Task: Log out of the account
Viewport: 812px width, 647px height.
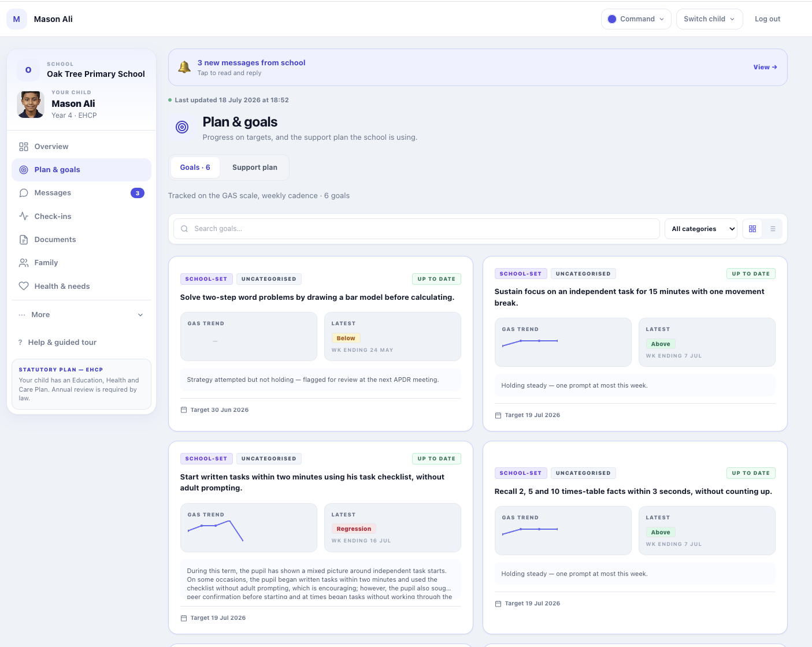Action: 767,19
